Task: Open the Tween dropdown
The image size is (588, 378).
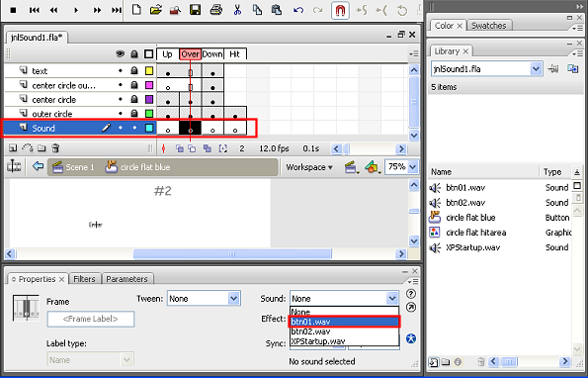Action: click(x=204, y=299)
